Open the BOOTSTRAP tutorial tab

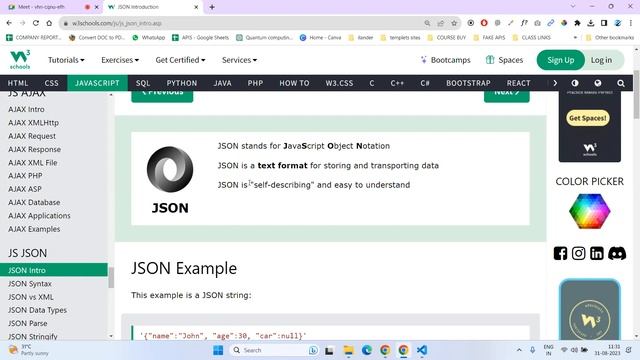[468, 83]
